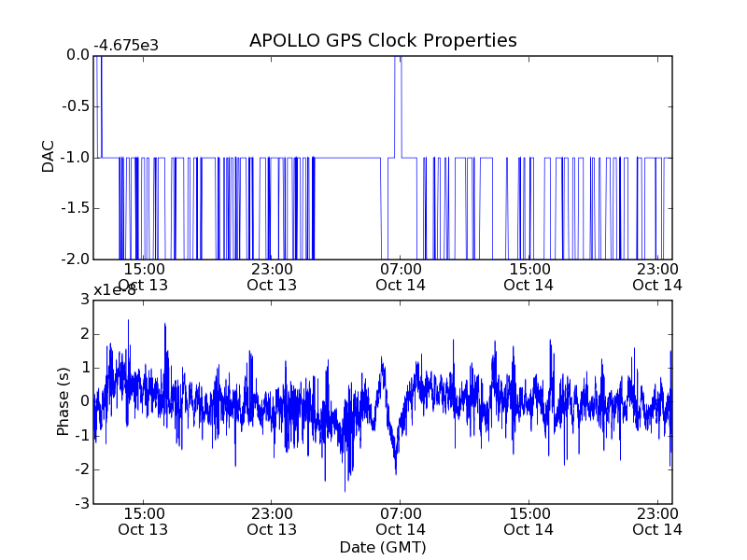Select the -1.0 tick on DAC axis

point(76,157)
